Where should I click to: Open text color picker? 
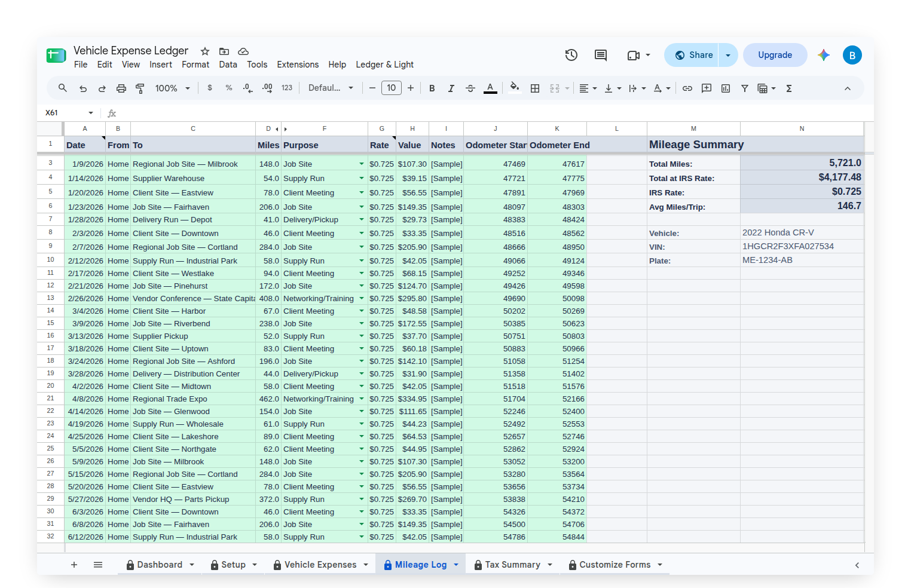tap(490, 88)
